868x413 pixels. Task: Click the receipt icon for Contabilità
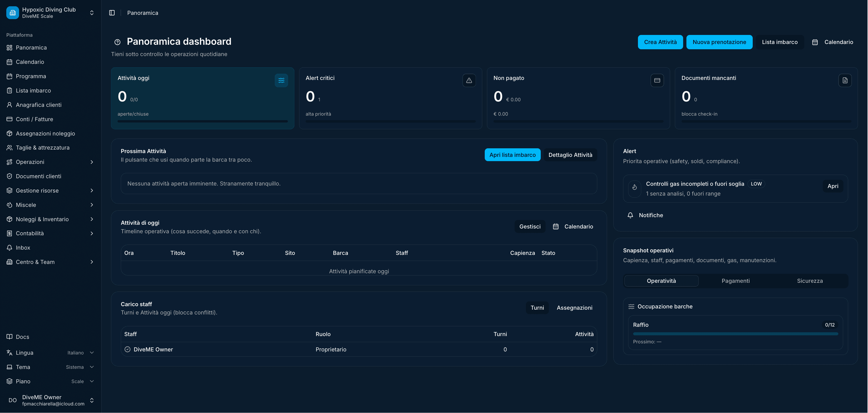10,233
